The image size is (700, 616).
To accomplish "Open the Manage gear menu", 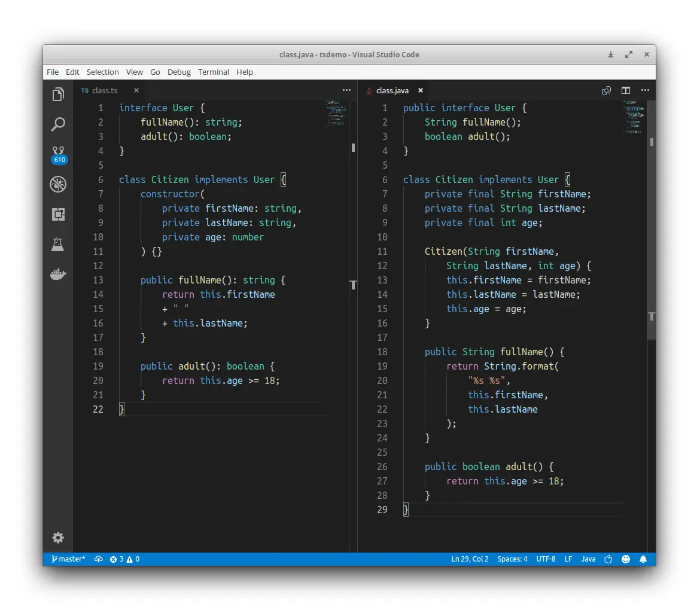I will coord(58,538).
